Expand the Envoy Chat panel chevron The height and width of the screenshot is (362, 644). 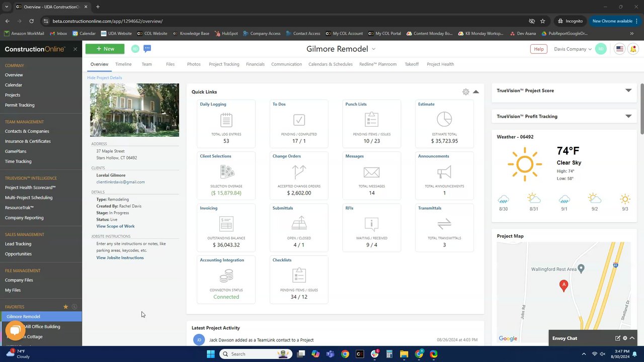pyautogui.click(x=632, y=338)
